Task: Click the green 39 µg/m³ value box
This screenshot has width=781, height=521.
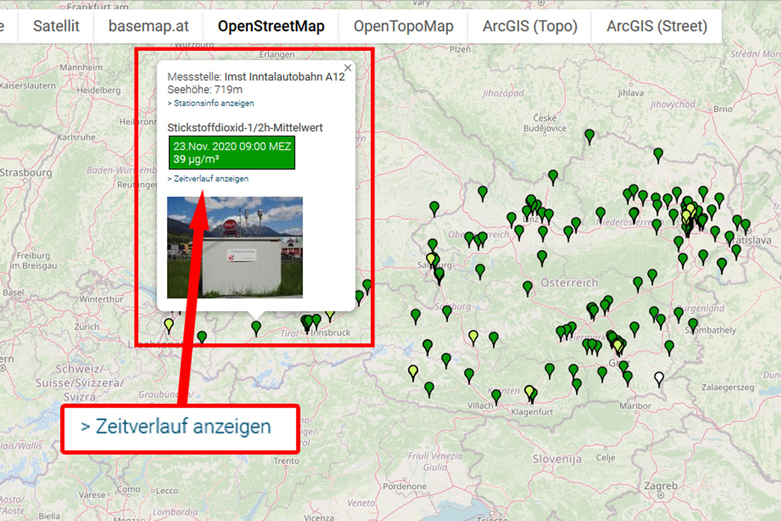Action: pos(232,152)
